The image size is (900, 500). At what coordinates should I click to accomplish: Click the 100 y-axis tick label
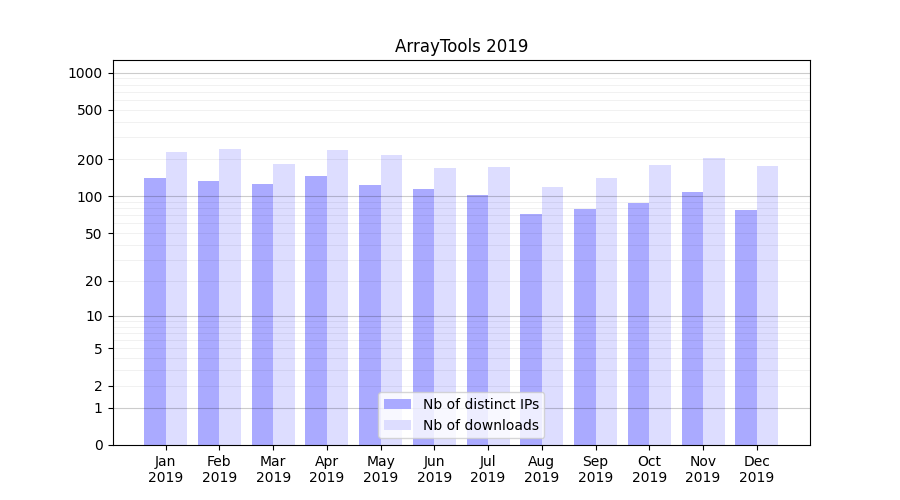[89, 197]
